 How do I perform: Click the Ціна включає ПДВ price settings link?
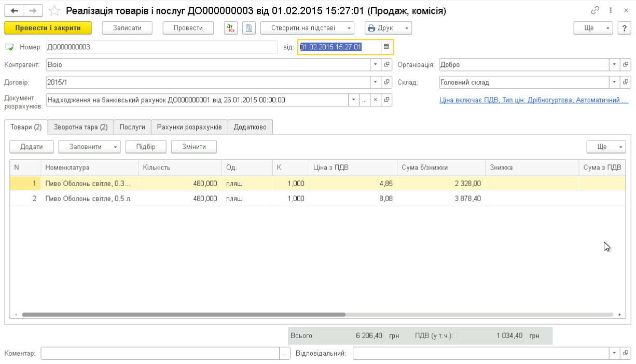tap(533, 100)
